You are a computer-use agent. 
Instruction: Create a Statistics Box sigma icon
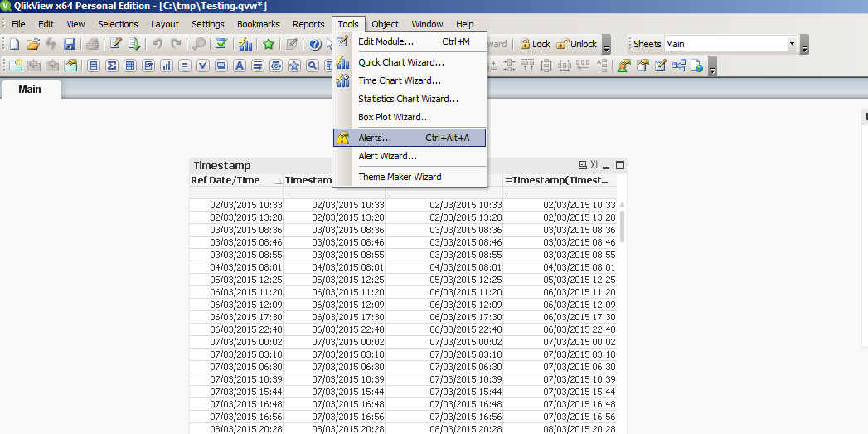(112, 66)
